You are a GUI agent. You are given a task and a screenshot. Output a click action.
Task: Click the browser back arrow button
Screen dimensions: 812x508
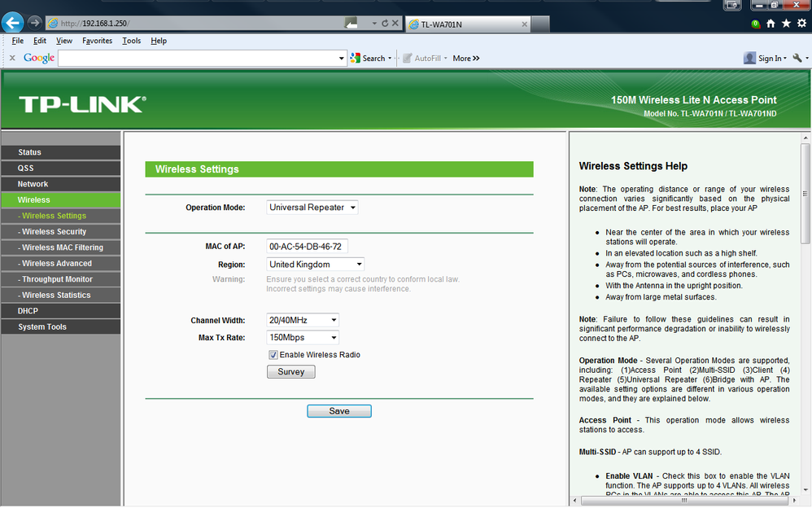click(x=13, y=23)
